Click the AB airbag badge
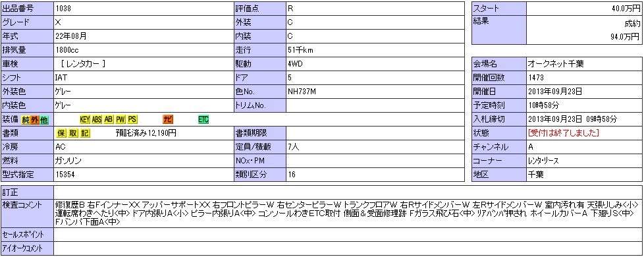 point(109,120)
